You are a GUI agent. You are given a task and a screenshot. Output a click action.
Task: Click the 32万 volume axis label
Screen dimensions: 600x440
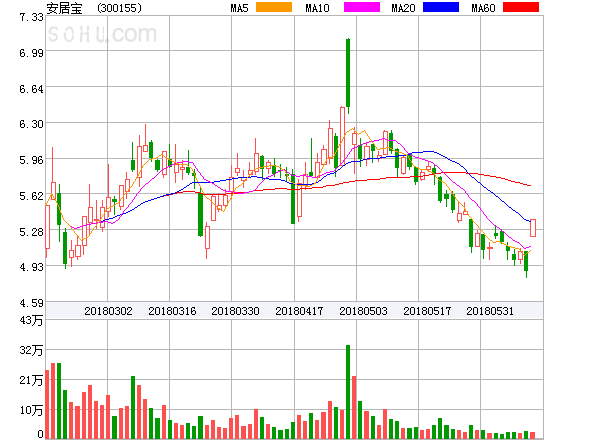coord(31,350)
